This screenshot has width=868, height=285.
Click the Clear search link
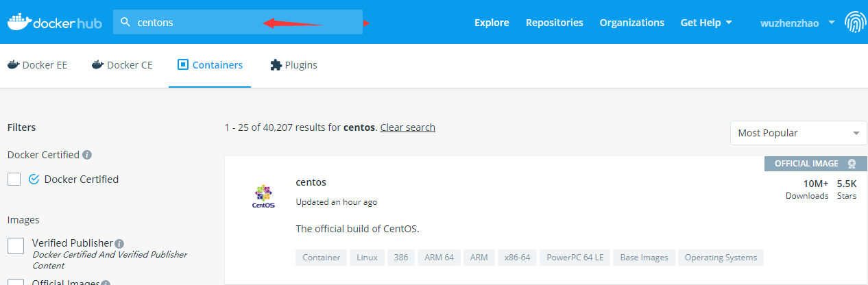pos(408,127)
